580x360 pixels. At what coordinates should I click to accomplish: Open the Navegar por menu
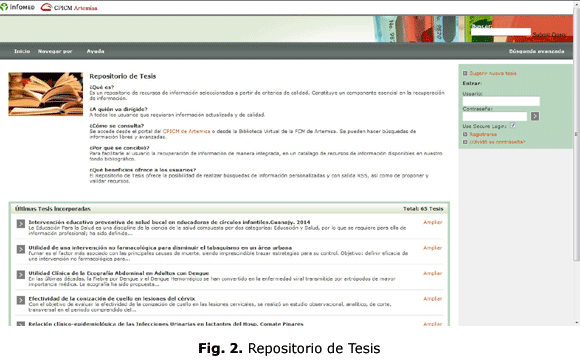55,51
